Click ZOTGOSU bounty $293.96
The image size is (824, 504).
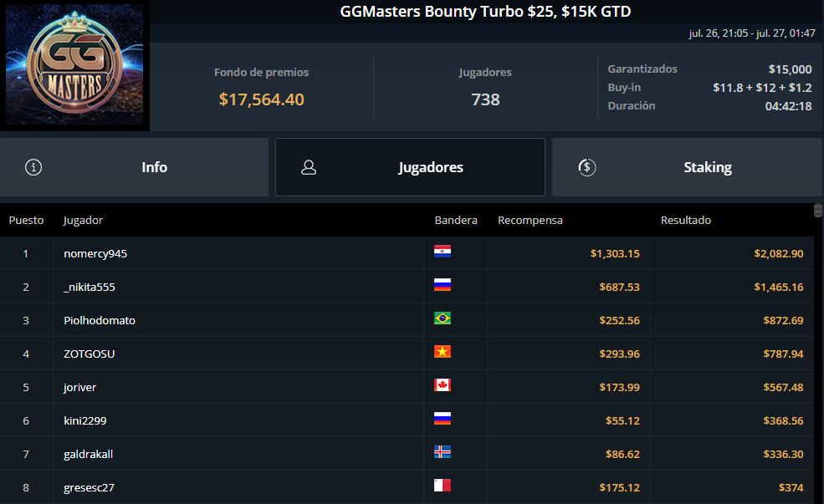pos(620,354)
